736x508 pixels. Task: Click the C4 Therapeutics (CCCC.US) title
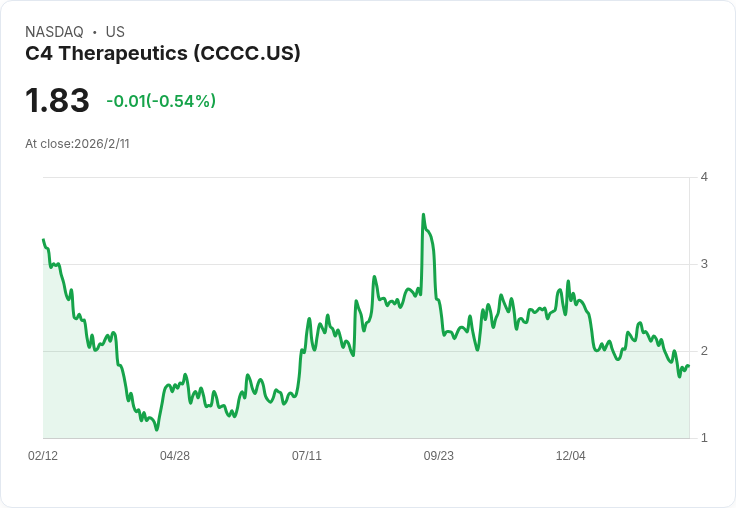162,53
